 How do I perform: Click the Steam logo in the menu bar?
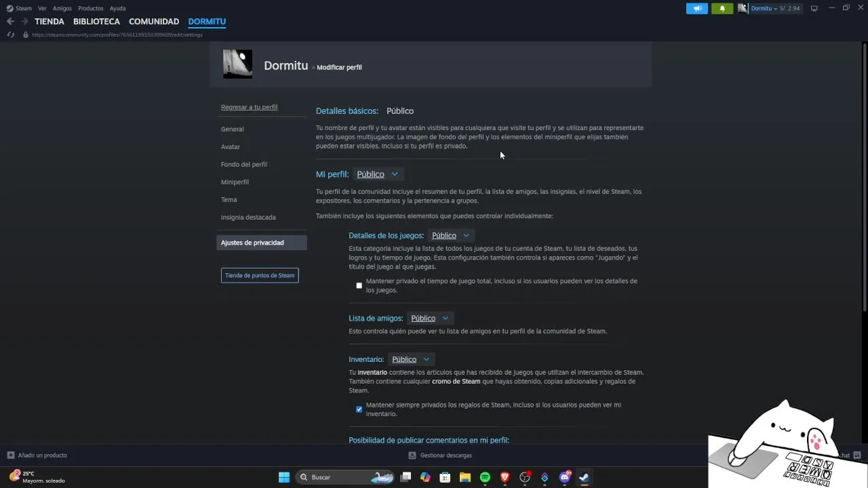9,8
